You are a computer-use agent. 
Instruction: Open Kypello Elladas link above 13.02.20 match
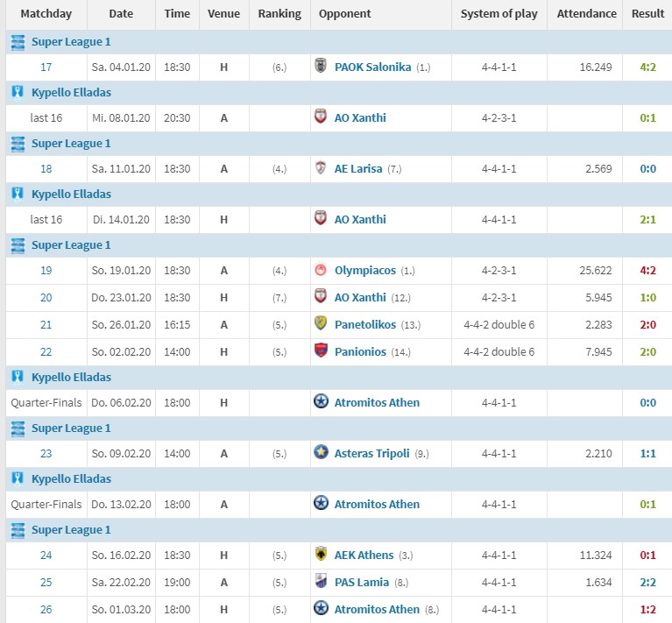click(x=71, y=478)
